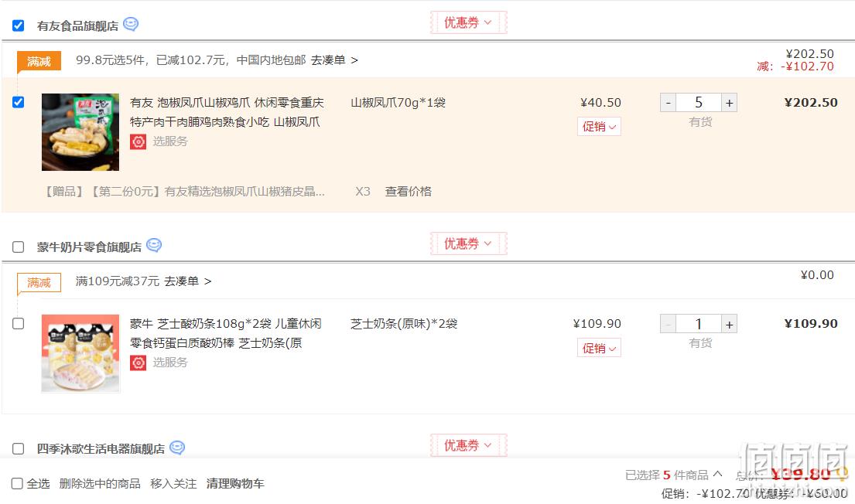Image resolution: width=855 pixels, height=504 pixels.
Task: Click the service icon under 蒙牛 芝士酸奶条
Action: point(138,363)
